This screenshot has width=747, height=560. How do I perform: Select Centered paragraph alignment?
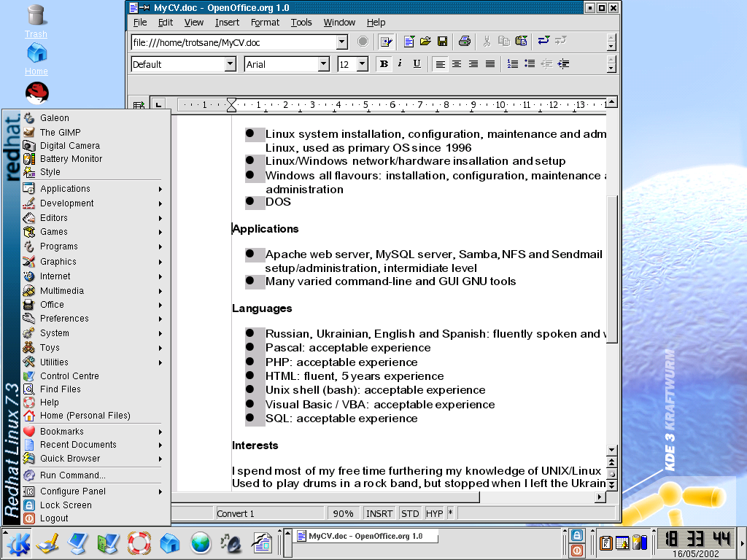pyautogui.click(x=457, y=64)
